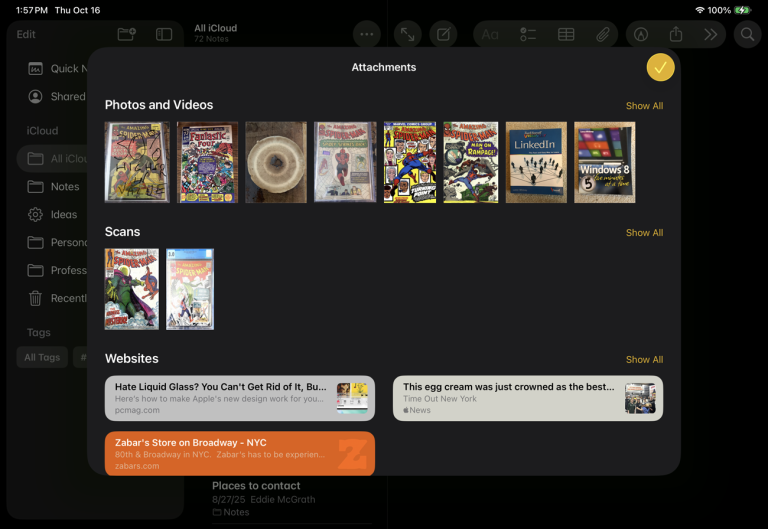Open the search magnifier icon
This screenshot has width=768, height=529.
(x=747, y=34)
